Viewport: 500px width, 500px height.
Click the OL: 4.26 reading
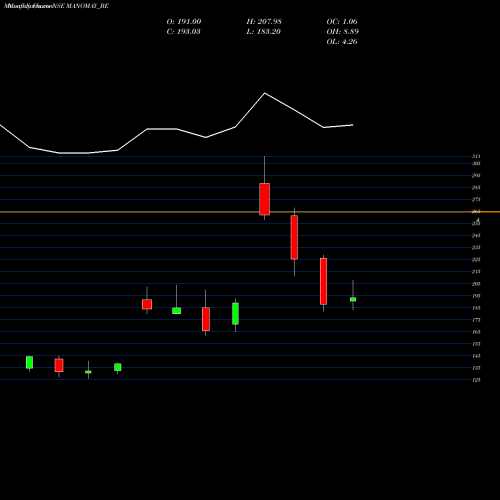342,42
